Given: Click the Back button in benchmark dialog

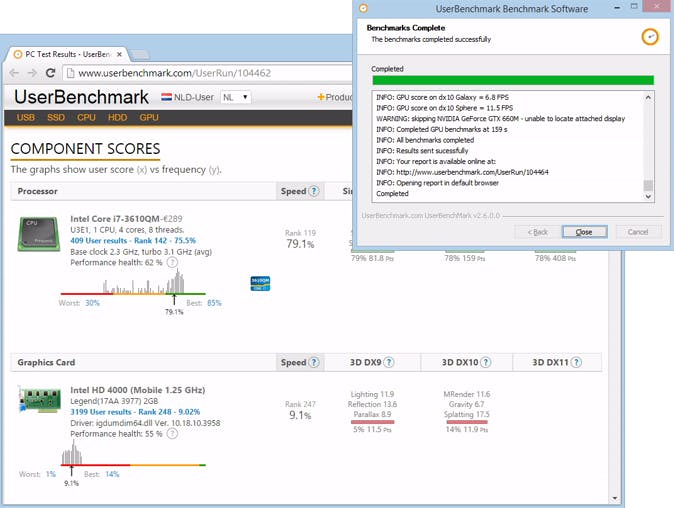Looking at the screenshot, I should pyautogui.click(x=537, y=232).
